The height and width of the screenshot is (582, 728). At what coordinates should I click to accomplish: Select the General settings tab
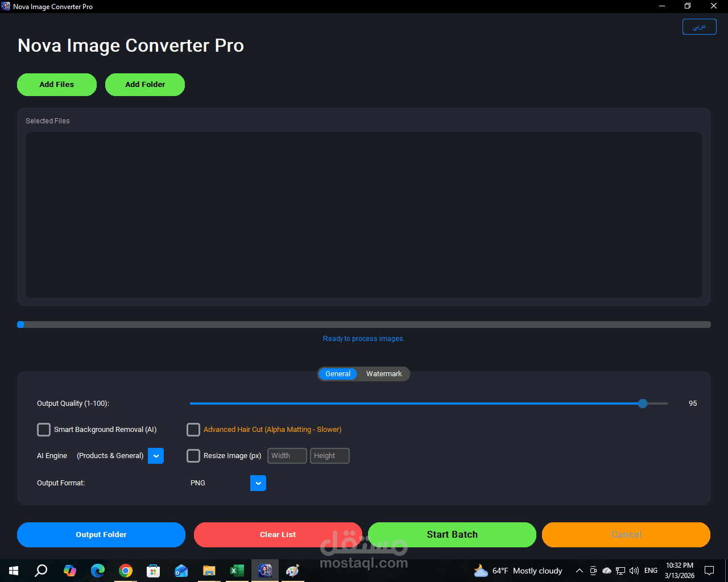(338, 373)
